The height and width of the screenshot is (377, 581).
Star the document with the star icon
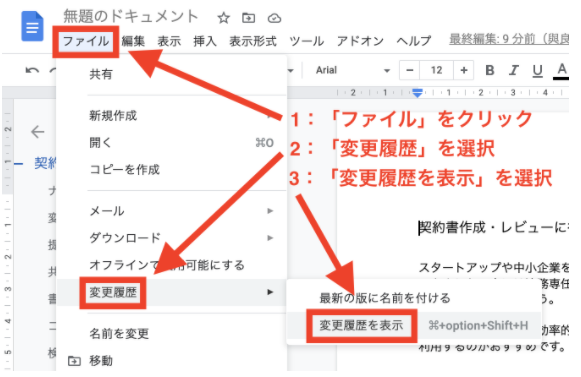point(224,17)
